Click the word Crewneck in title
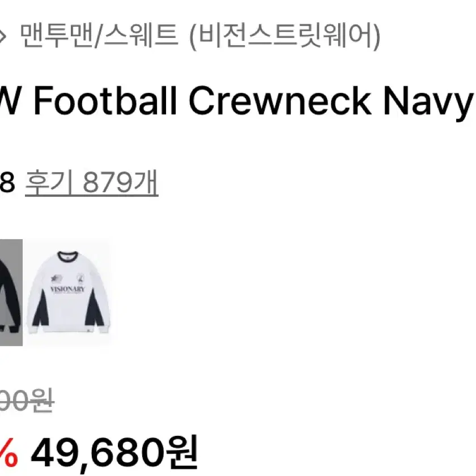This screenshot has width=476, height=476. click(280, 101)
